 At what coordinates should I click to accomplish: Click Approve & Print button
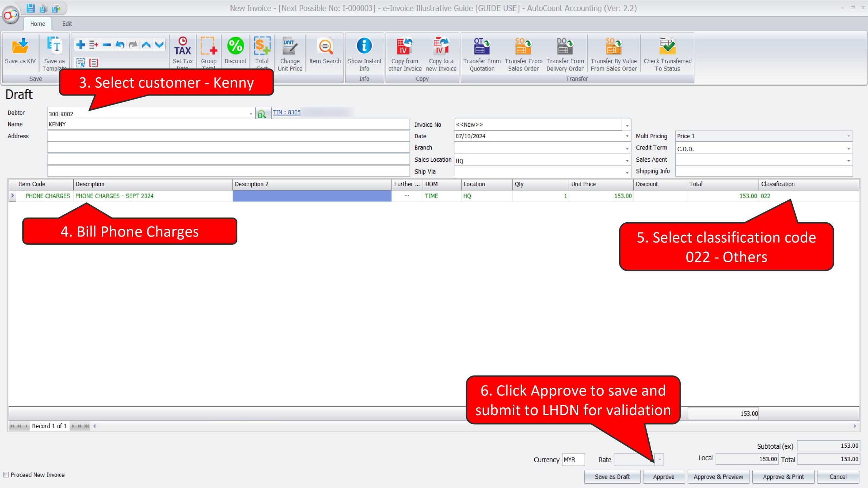click(x=783, y=476)
